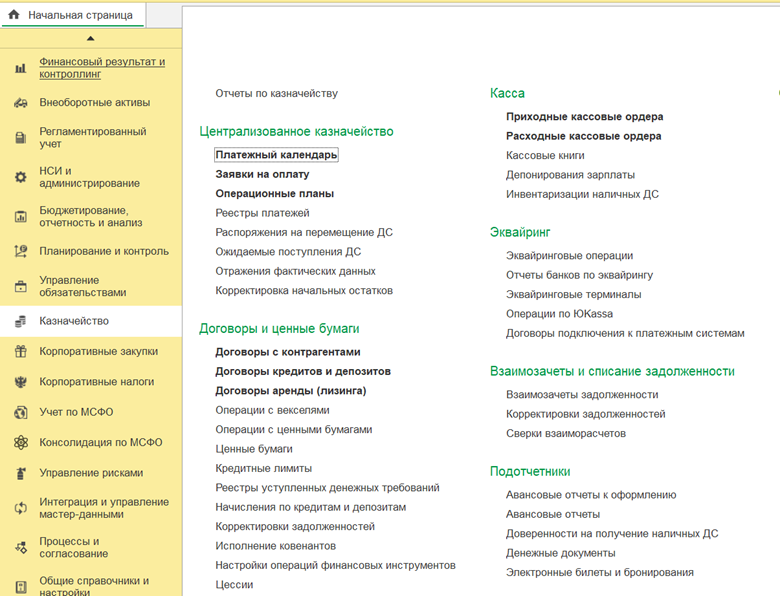This screenshot has width=780, height=596.
Task: Click the atom icon for Консолидация по МСФО
Action: point(20,443)
